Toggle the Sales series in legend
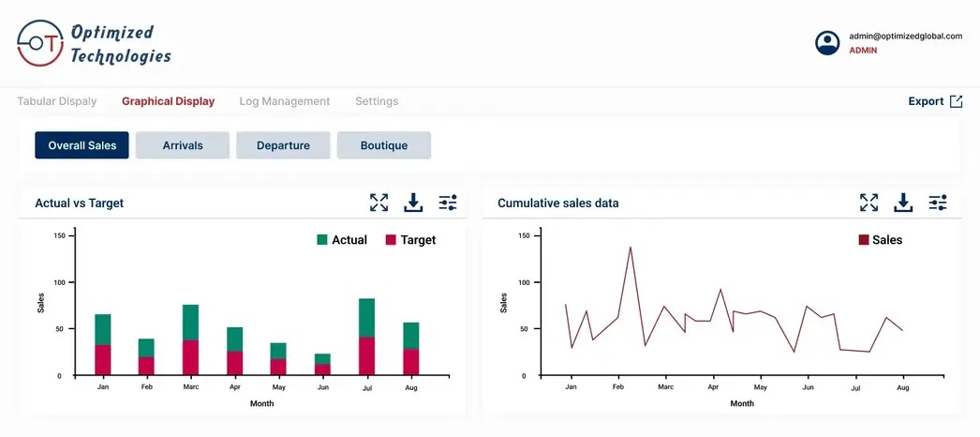980x437 pixels. pos(880,240)
